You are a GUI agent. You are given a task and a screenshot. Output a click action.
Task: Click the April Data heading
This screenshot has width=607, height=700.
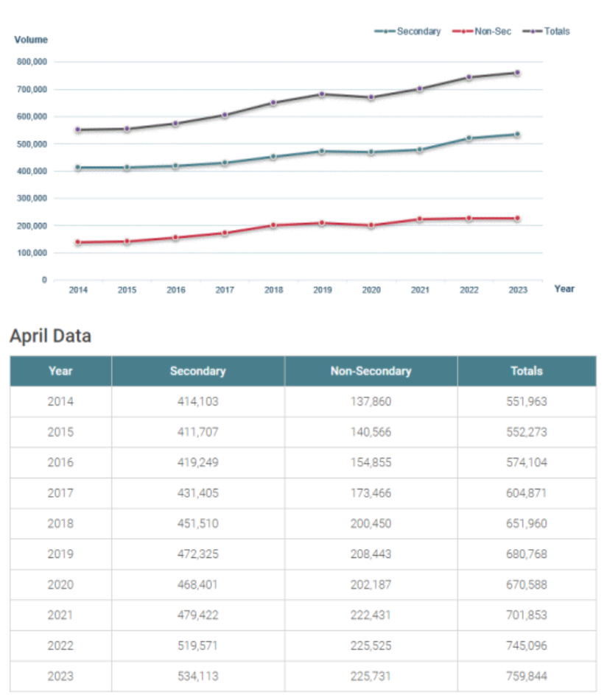[50, 336]
